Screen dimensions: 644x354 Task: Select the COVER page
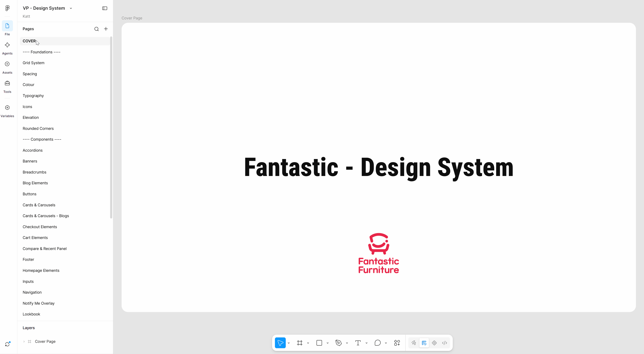[65, 41]
